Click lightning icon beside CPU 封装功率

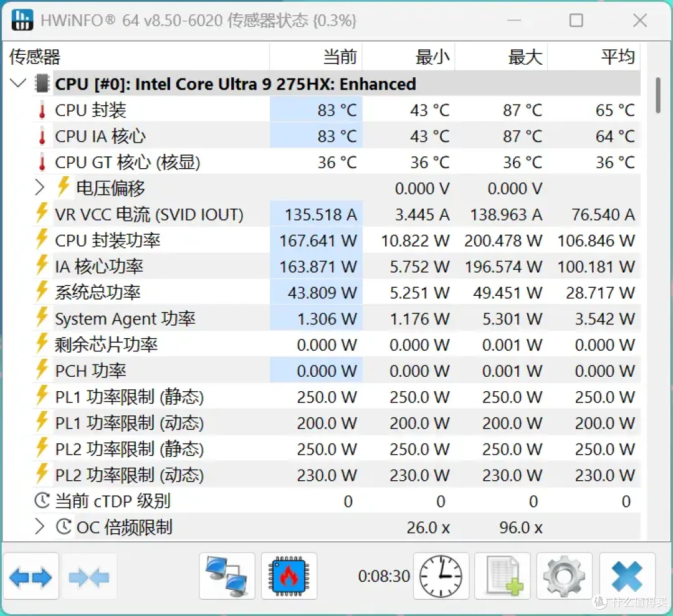tap(42, 239)
